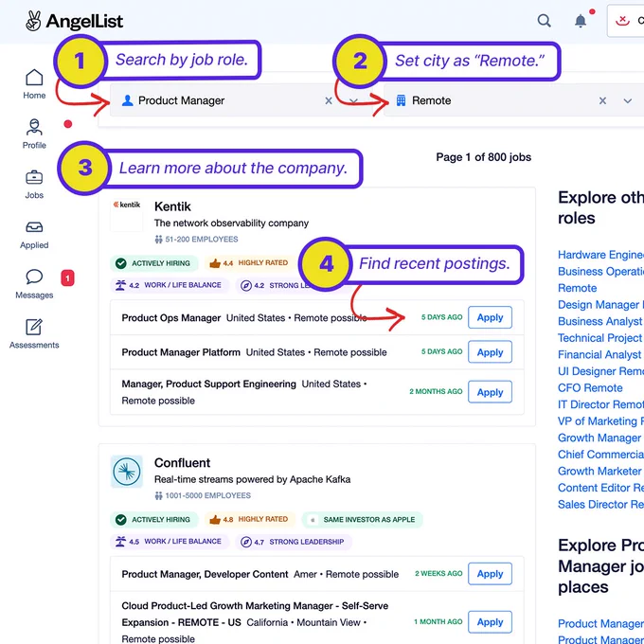644x644 pixels.
Task: Open Chief Commercial link
Action: [600, 455]
